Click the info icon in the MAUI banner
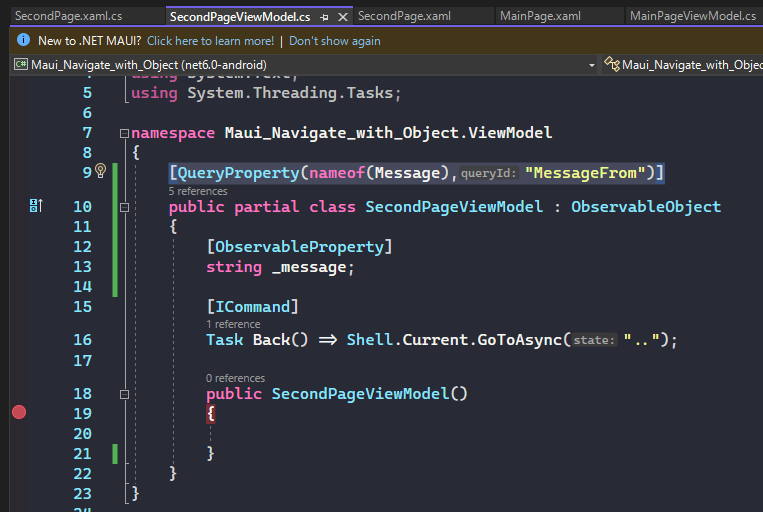Image resolution: width=763 pixels, height=512 pixels. pos(23,40)
